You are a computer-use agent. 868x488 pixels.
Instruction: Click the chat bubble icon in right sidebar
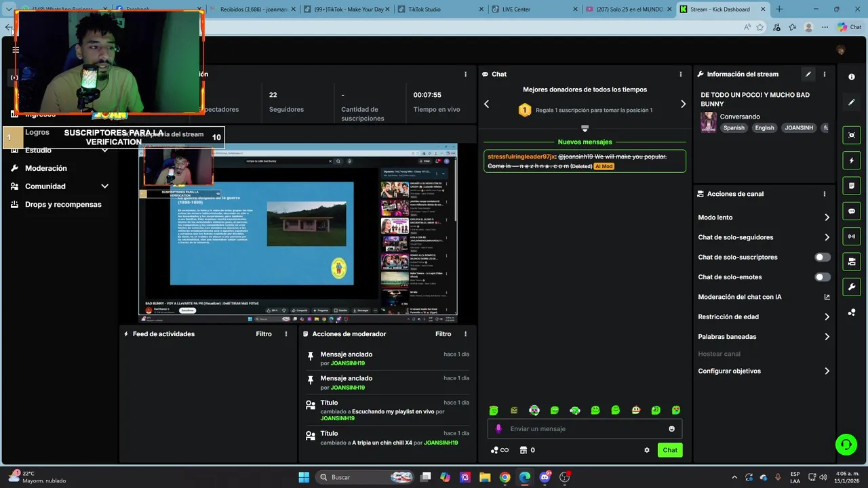click(x=852, y=211)
